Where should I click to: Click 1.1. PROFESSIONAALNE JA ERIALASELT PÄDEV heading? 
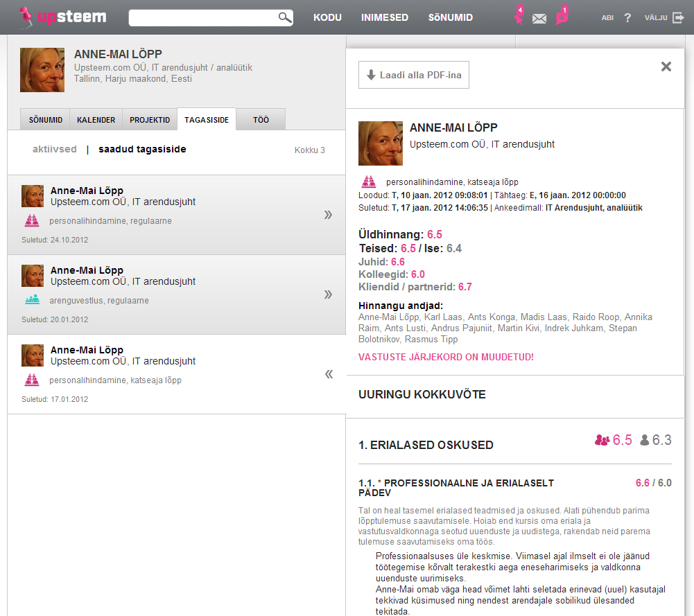pos(456,488)
